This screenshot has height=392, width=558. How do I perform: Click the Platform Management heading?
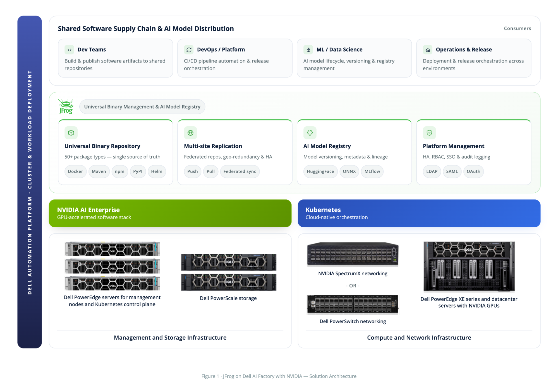454,146
